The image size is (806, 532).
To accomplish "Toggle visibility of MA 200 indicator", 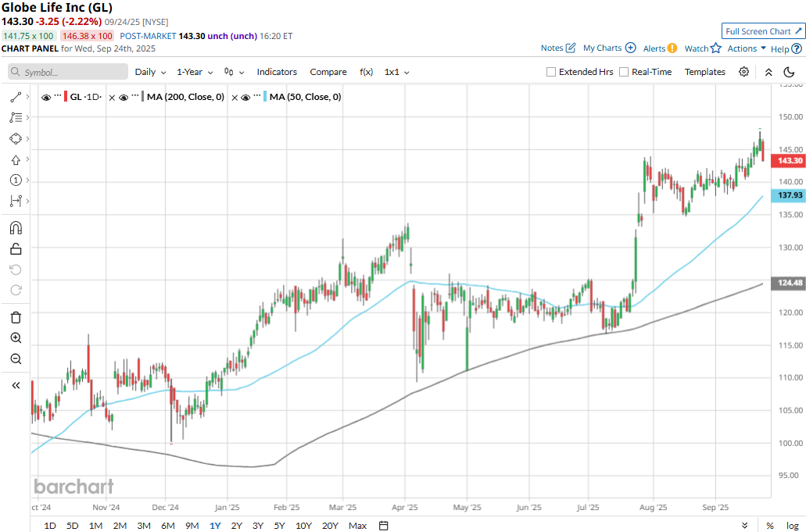I will (x=124, y=97).
